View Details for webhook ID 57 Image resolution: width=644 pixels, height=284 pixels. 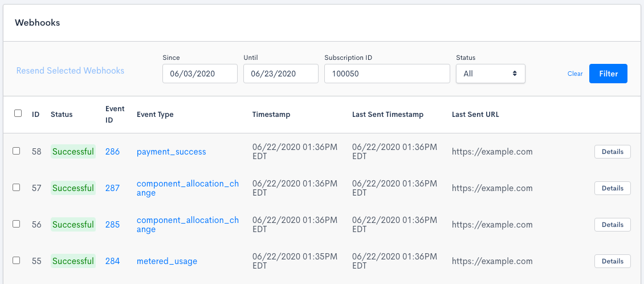coord(612,188)
